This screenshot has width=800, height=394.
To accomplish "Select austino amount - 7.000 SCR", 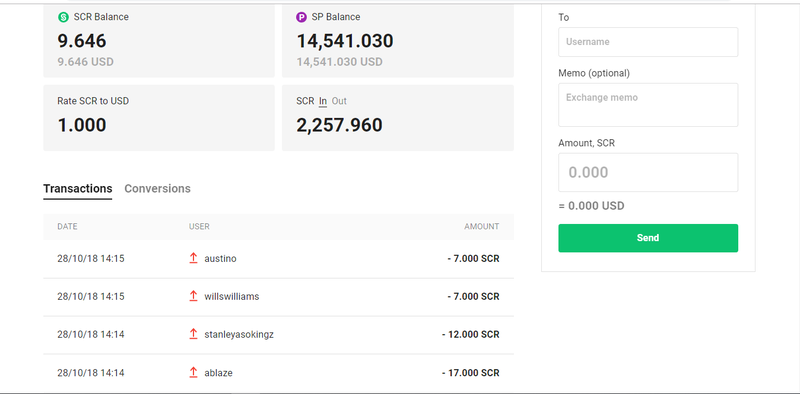I will [x=473, y=259].
